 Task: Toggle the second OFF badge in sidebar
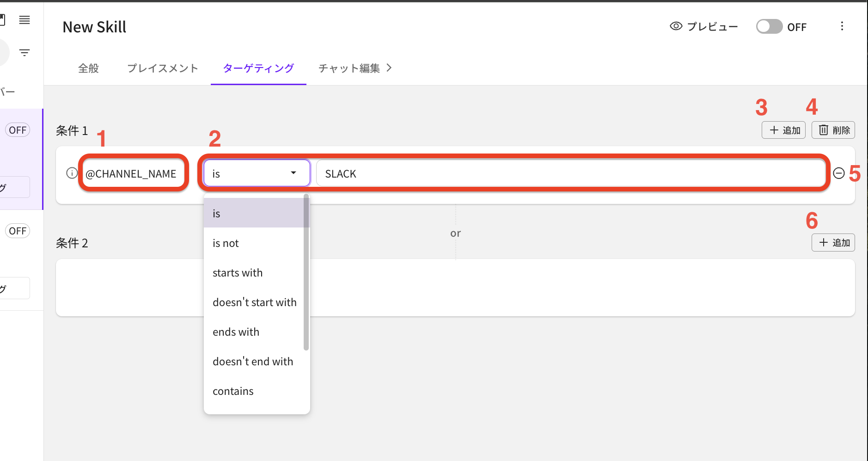pyautogui.click(x=18, y=231)
